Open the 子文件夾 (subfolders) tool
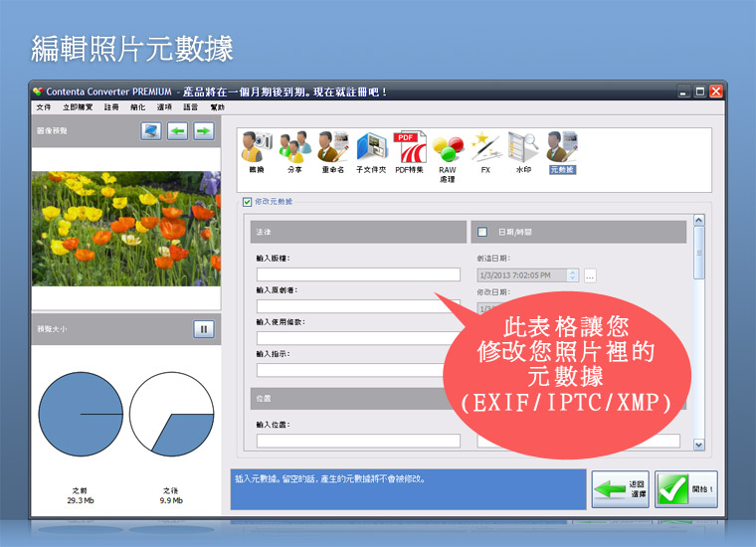Screen dimensions: 756x547 click(x=371, y=152)
